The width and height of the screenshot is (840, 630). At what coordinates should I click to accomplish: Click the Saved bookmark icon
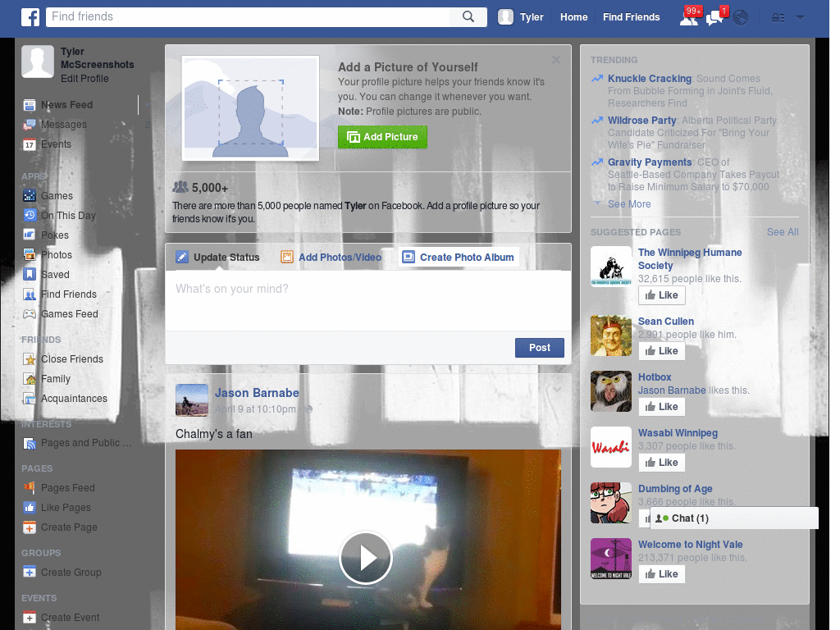click(30, 274)
